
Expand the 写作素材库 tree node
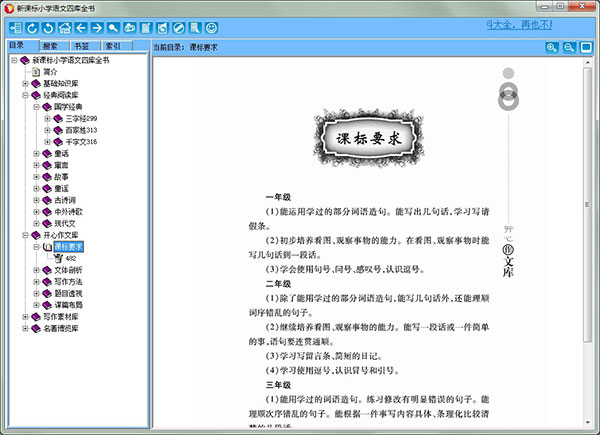point(25,316)
